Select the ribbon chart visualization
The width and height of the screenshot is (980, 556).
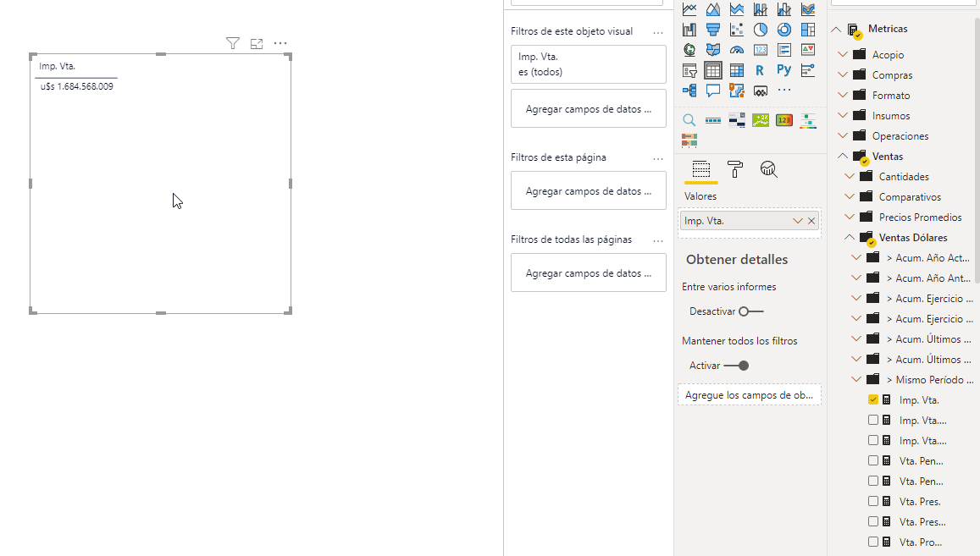(x=808, y=9)
